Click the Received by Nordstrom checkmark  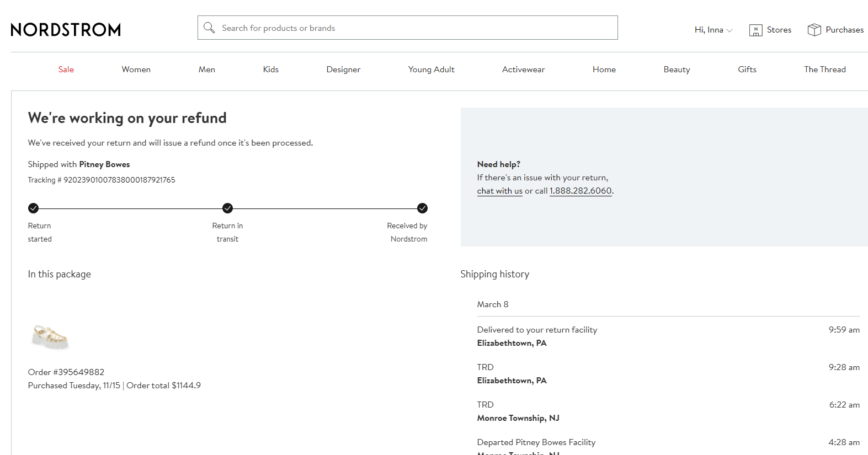(422, 208)
